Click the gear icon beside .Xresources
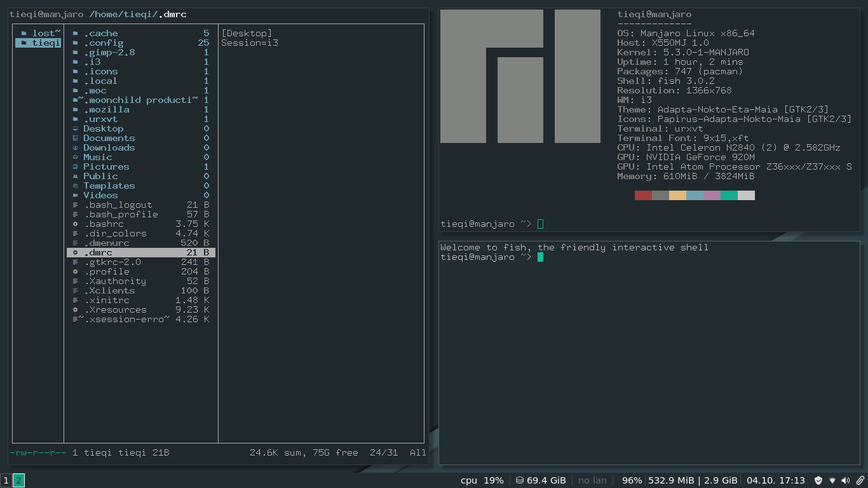The height and width of the screenshot is (488, 868). pyautogui.click(x=76, y=310)
